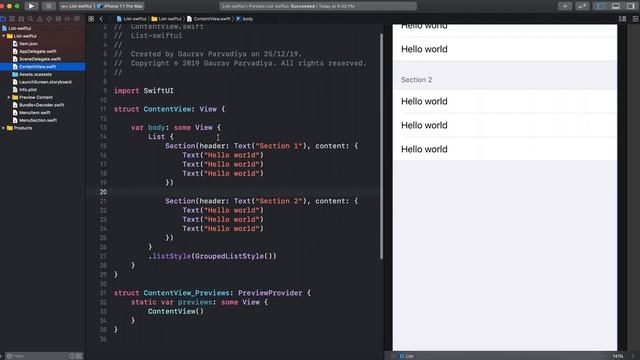Screen dimensions: 640x360
Task: Open the Issue navigator warning icon
Action: click(40, 19)
